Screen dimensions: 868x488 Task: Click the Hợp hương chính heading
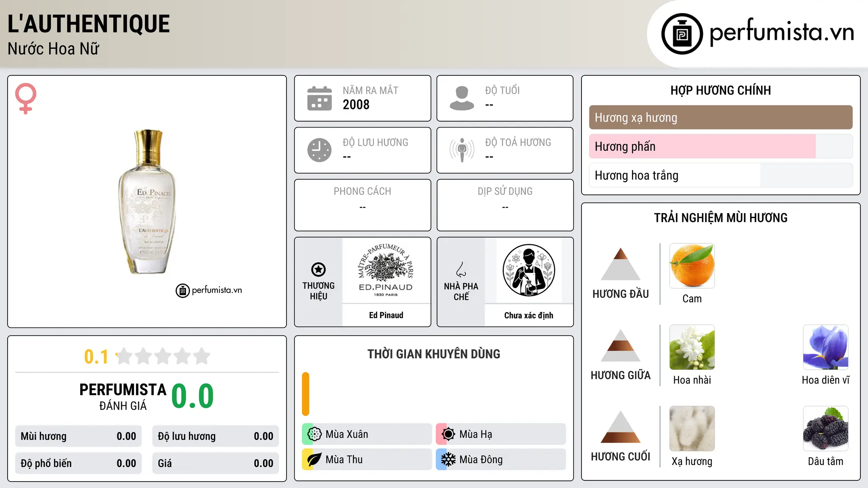721,90
